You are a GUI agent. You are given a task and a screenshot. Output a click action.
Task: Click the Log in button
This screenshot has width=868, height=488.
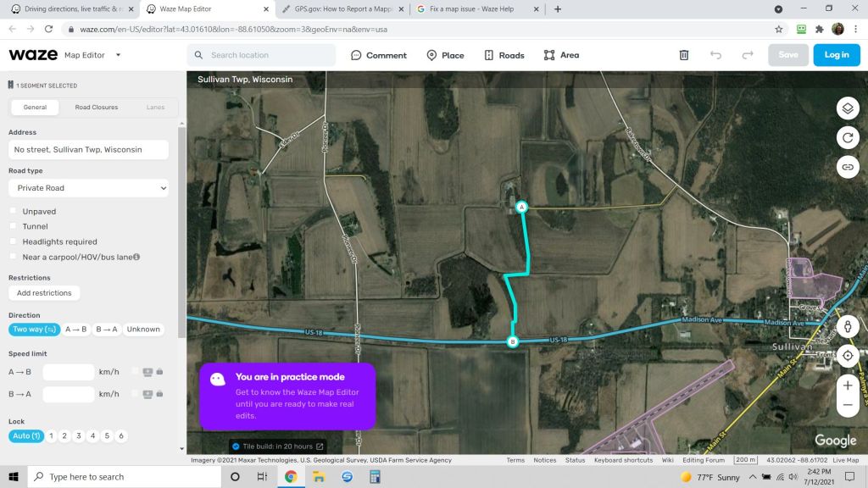[837, 55]
